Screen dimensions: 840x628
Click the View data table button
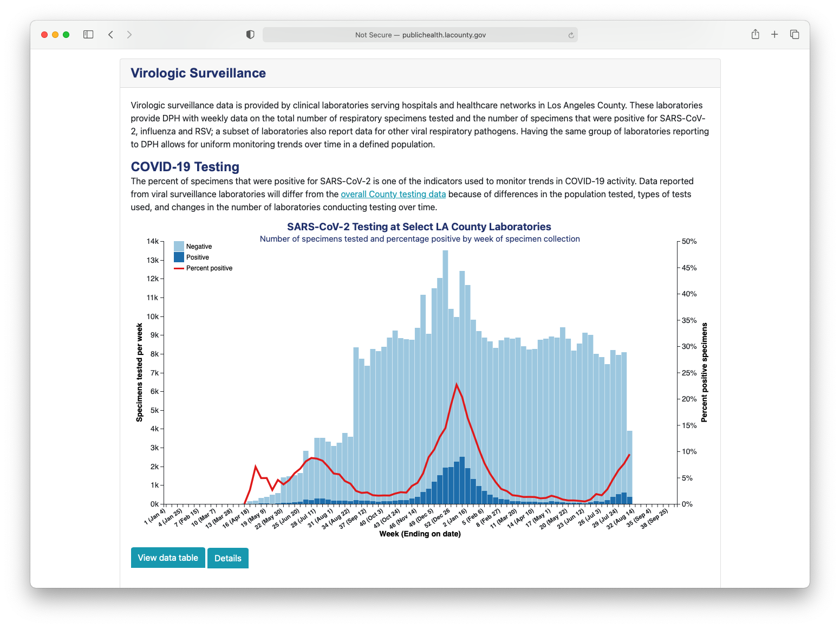[168, 558]
